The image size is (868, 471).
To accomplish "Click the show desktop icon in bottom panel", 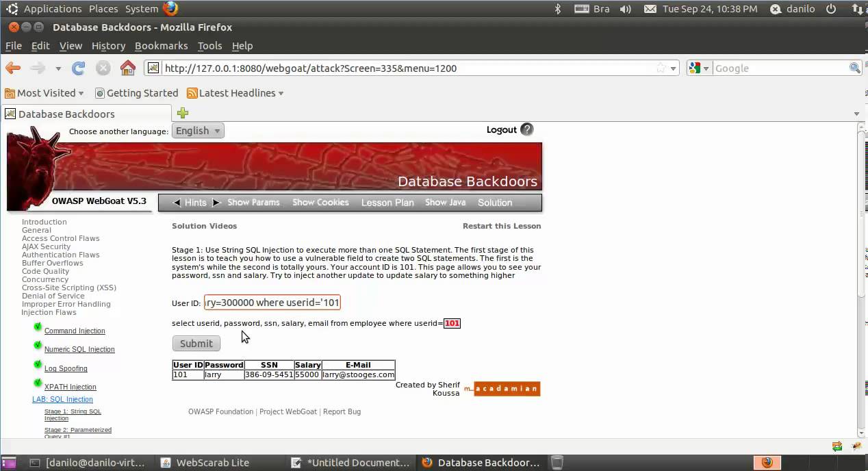I will pyautogui.click(x=9, y=463).
